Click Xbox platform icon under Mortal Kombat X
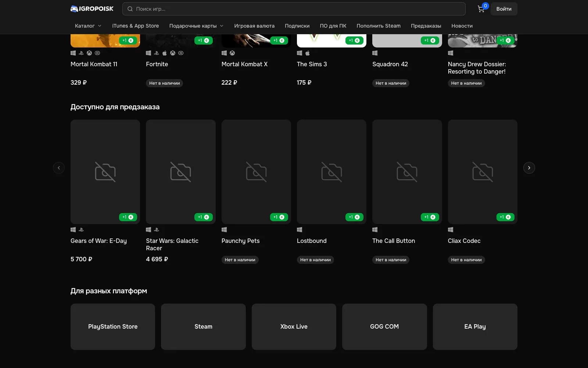588x368 pixels. tap(232, 53)
